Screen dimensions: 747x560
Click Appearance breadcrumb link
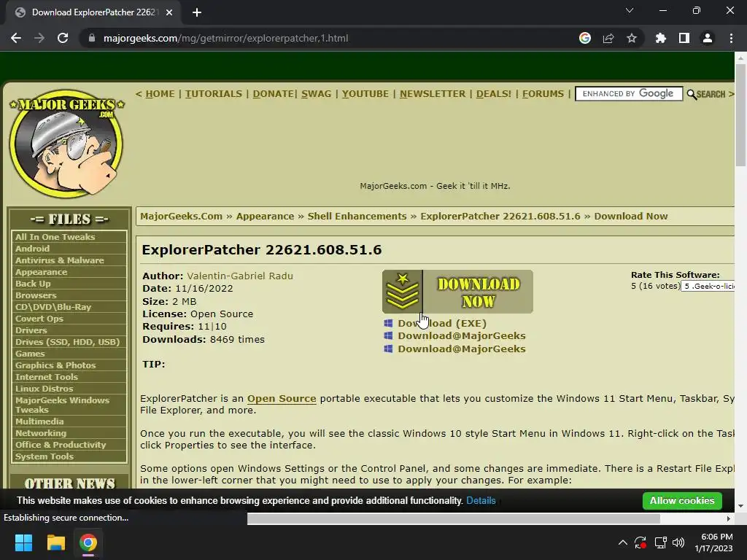click(266, 216)
